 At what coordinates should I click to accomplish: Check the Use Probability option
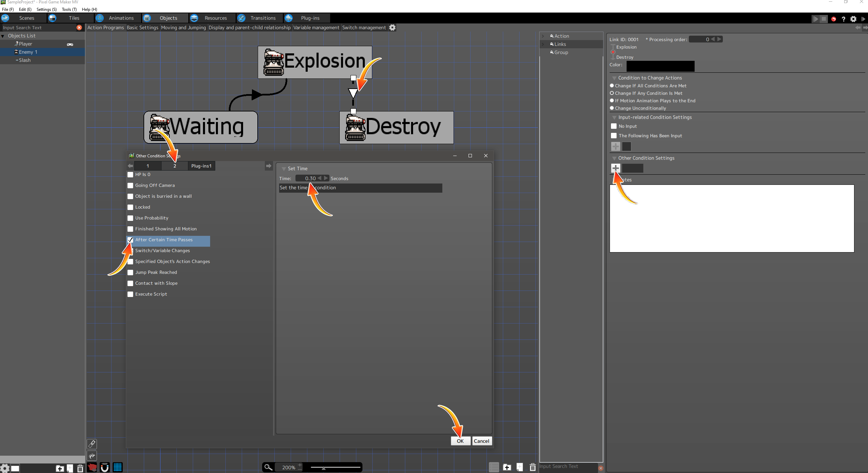(130, 218)
